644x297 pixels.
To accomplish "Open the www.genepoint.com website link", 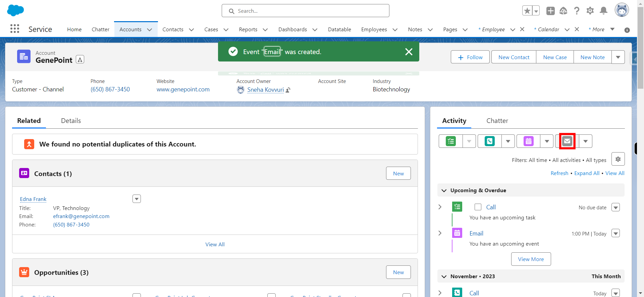I will coord(183,89).
